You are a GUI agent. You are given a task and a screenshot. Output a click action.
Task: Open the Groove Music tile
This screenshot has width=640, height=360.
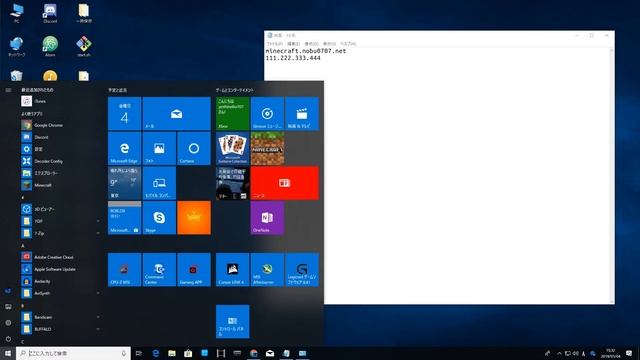pyautogui.click(x=267, y=114)
